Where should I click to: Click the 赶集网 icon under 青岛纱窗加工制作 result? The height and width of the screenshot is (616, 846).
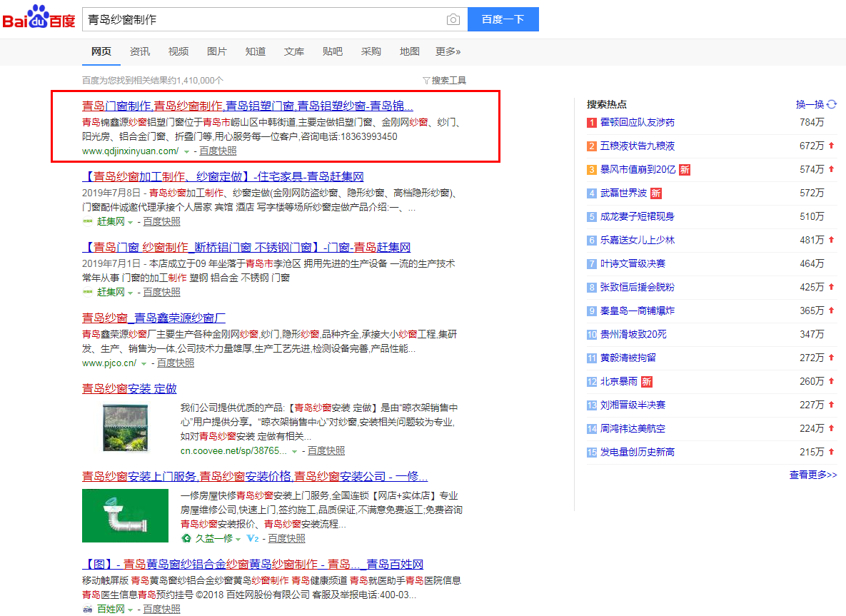click(x=87, y=221)
